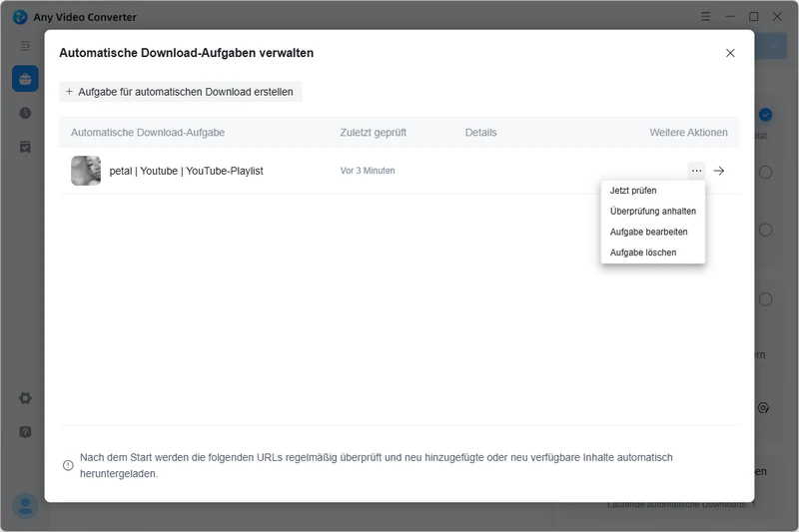Viewport: 799px width, 532px height.
Task: Open the task list checkmark sidebar icon
Action: point(25,147)
